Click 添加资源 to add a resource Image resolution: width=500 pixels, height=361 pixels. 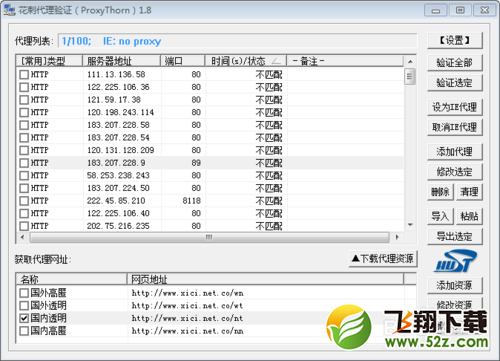pyautogui.click(x=455, y=285)
